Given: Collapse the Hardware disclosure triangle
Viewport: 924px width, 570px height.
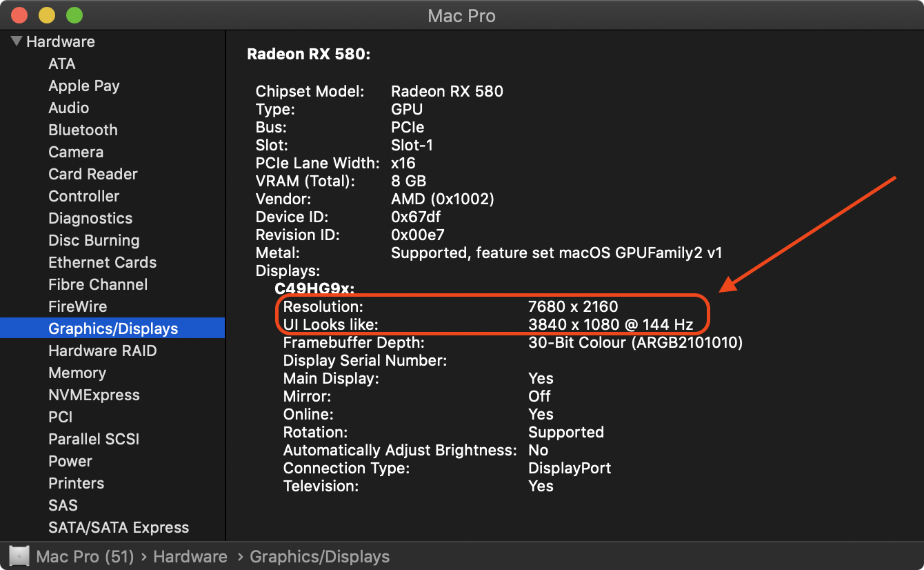Looking at the screenshot, I should point(17,41).
